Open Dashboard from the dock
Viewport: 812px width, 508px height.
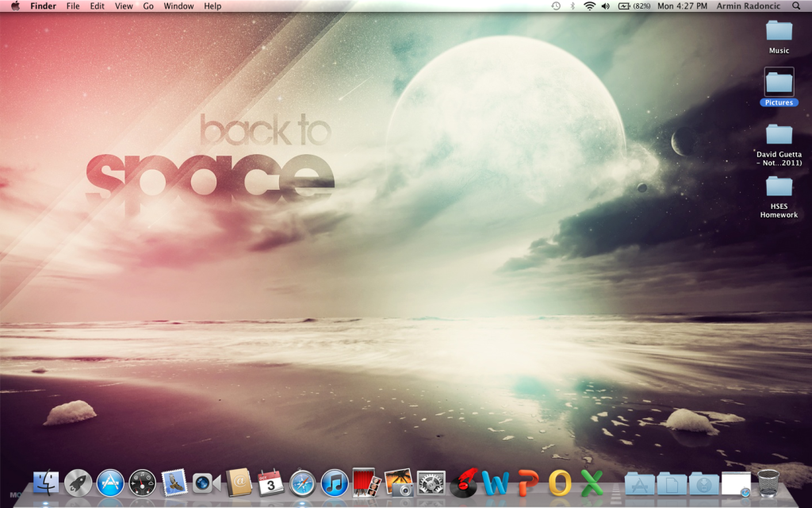coord(143,483)
